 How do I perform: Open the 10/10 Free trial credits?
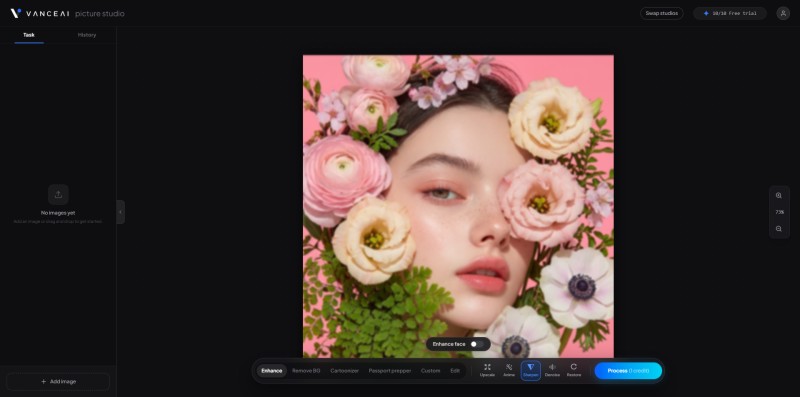[x=730, y=13]
